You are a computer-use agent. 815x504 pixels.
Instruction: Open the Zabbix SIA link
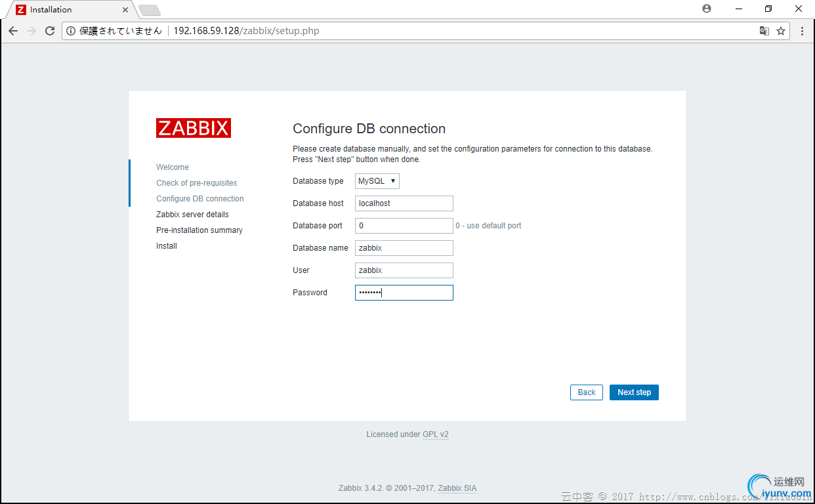click(457, 488)
